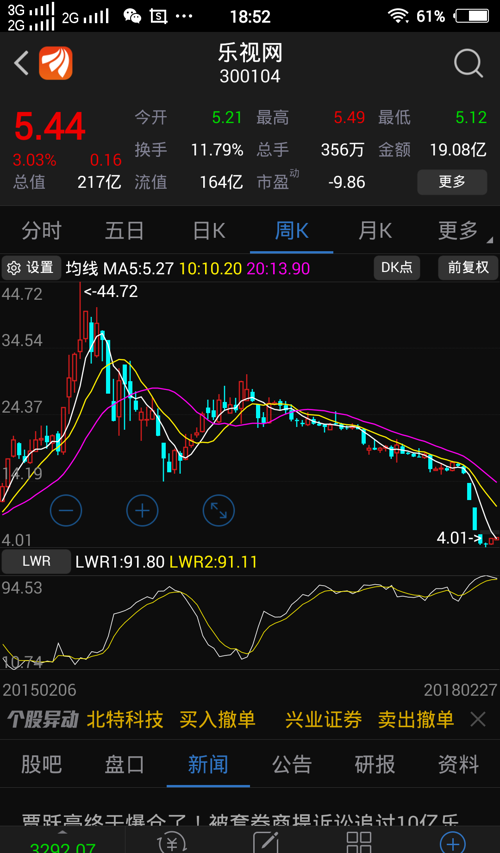Tap index value 3292.07 at bottom
The height and width of the screenshot is (853, 500).
61,847
